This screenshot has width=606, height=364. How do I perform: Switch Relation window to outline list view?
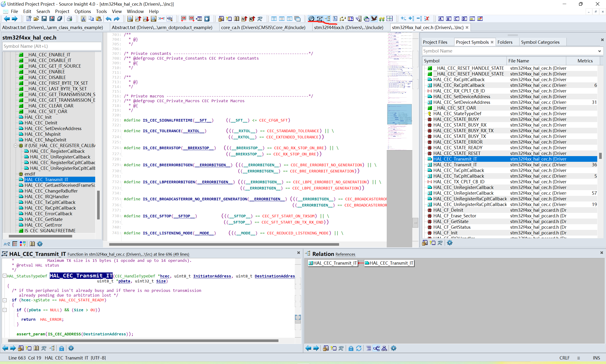click(x=368, y=348)
